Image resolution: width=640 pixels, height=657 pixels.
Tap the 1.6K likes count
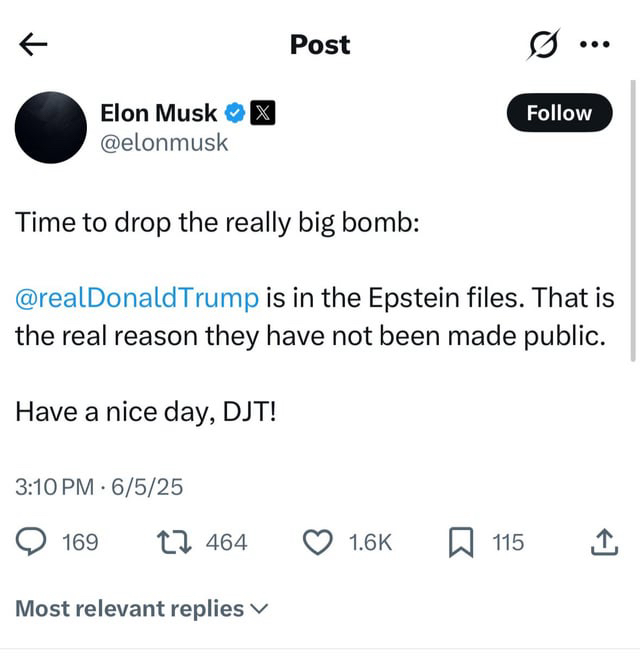point(370,542)
